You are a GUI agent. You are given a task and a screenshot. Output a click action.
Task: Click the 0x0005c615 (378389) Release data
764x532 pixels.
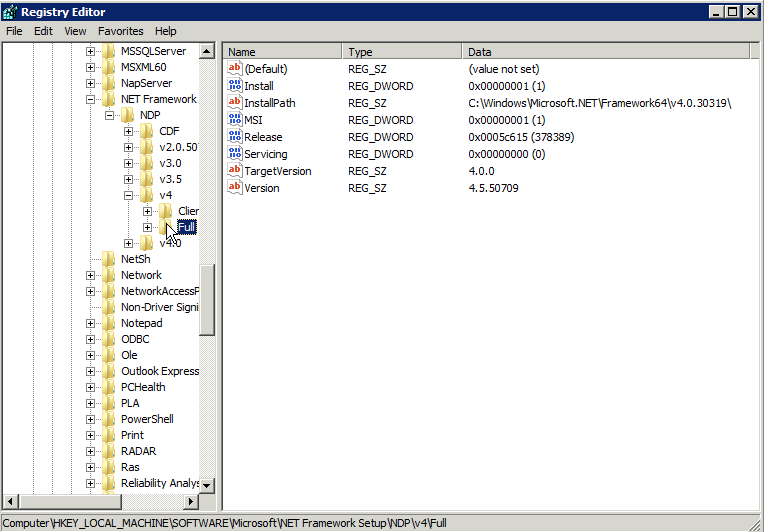point(521,137)
